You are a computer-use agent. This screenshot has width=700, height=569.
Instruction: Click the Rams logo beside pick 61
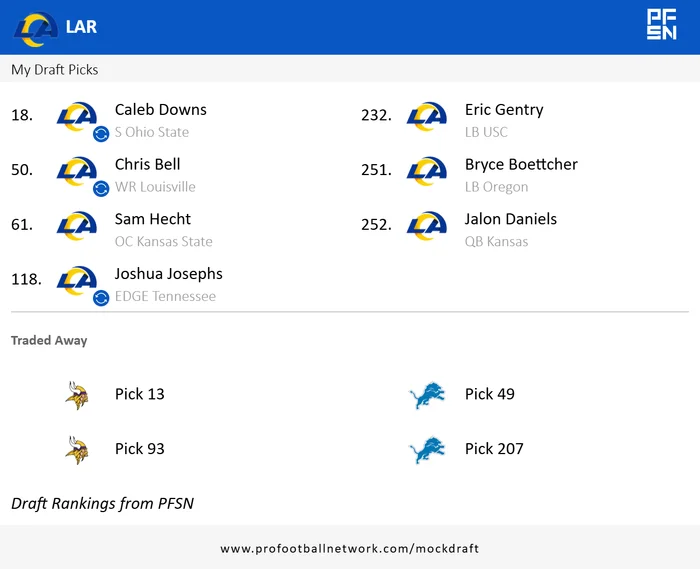77,226
